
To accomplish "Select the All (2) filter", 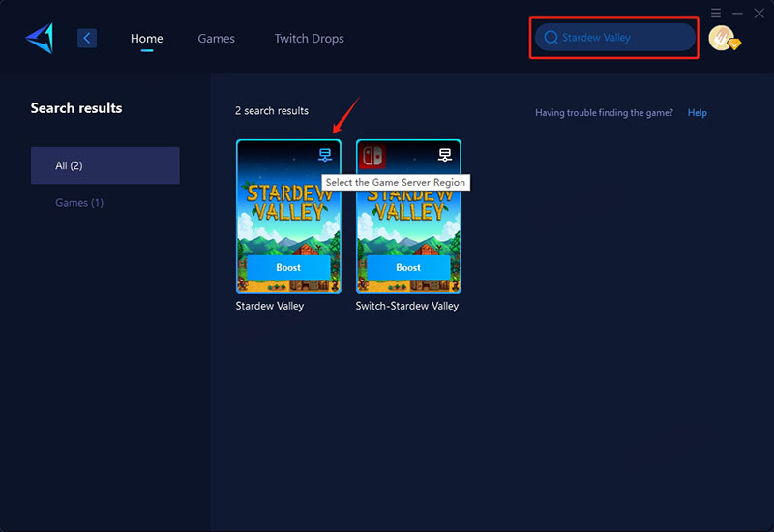I will [105, 165].
